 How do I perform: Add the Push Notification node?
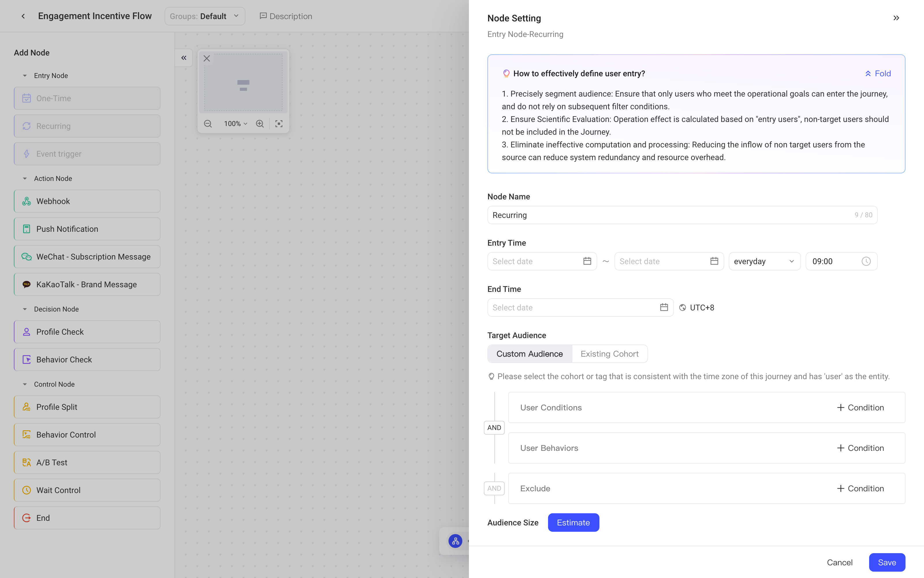tap(87, 229)
